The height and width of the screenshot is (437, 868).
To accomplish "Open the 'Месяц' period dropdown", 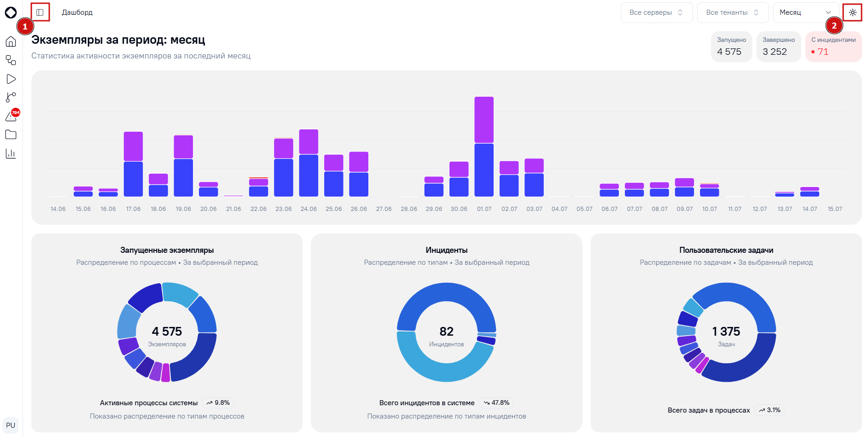I will tap(805, 12).
